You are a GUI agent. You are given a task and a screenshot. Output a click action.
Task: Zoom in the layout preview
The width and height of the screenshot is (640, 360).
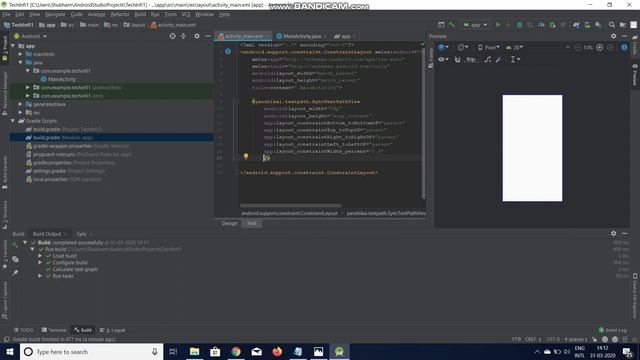click(599, 47)
